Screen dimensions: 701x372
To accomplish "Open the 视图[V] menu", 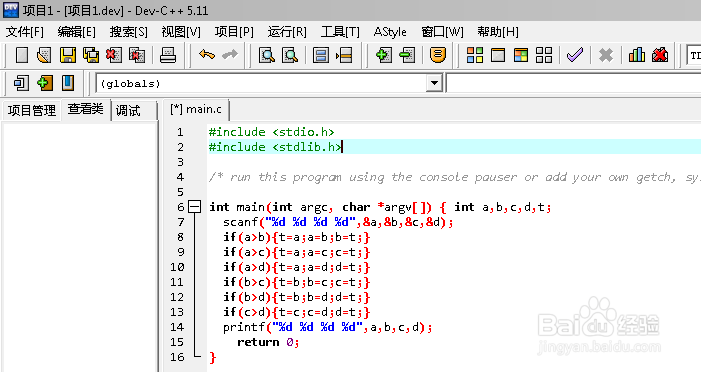I will 181,32.
